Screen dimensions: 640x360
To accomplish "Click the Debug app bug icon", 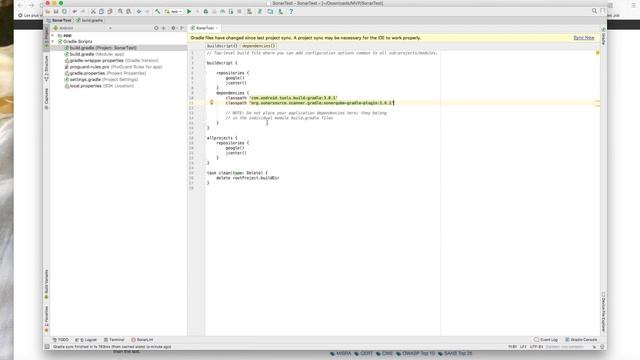I will tap(206, 12).
